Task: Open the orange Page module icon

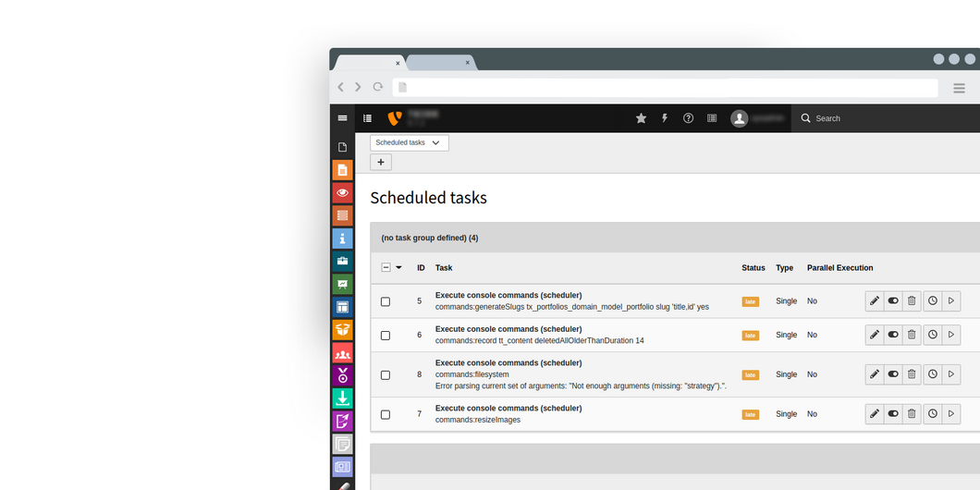Action: coord(342,170)
